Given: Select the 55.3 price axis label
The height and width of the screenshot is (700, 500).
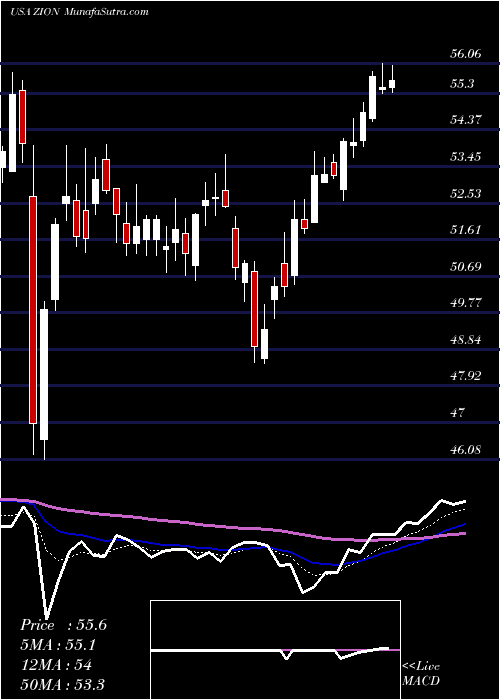Looking at the screenshot, I should 462,84.
